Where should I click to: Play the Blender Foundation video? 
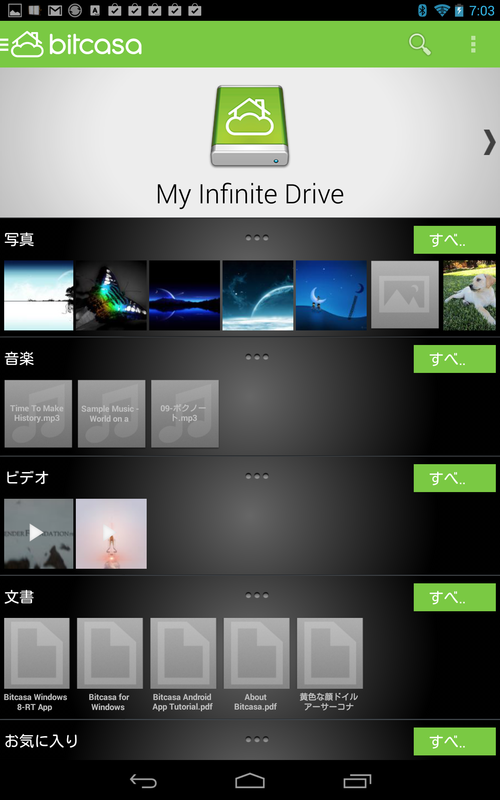tap(39, 534)
